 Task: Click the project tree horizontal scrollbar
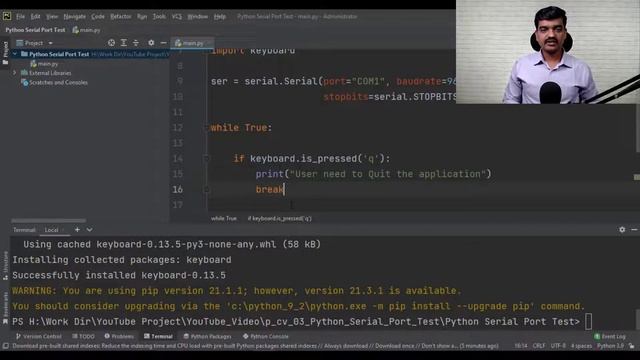[49, 220]
